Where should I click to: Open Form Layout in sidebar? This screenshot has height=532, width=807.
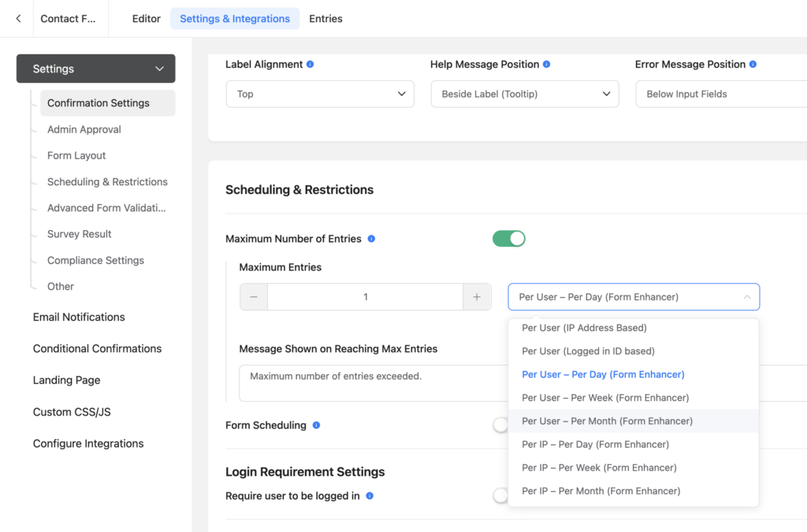76,155
